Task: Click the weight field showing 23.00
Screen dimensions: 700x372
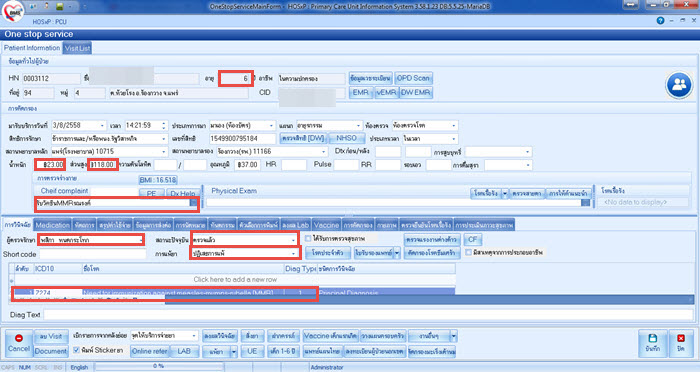Action: (x=50, y=165)
